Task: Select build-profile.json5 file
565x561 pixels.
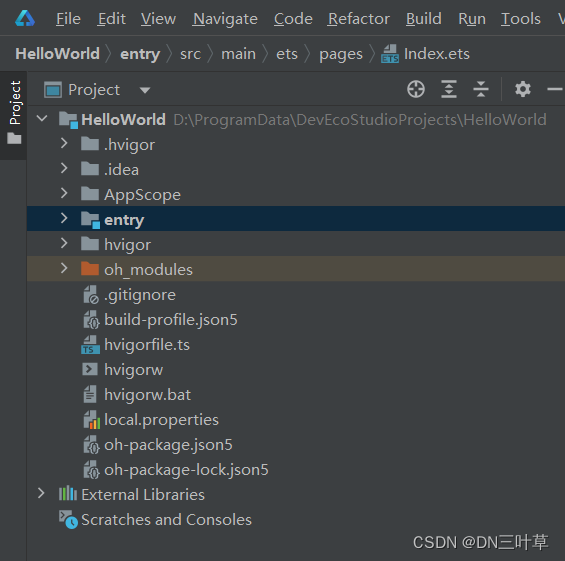Action: pos(295,320)
